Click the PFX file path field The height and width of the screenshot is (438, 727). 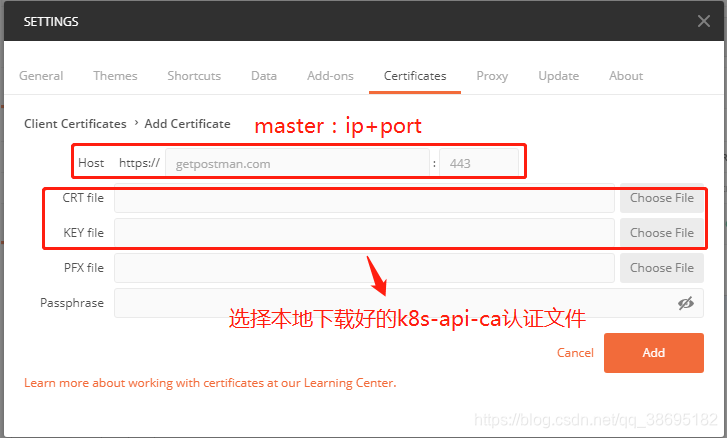tap(364, 268)
